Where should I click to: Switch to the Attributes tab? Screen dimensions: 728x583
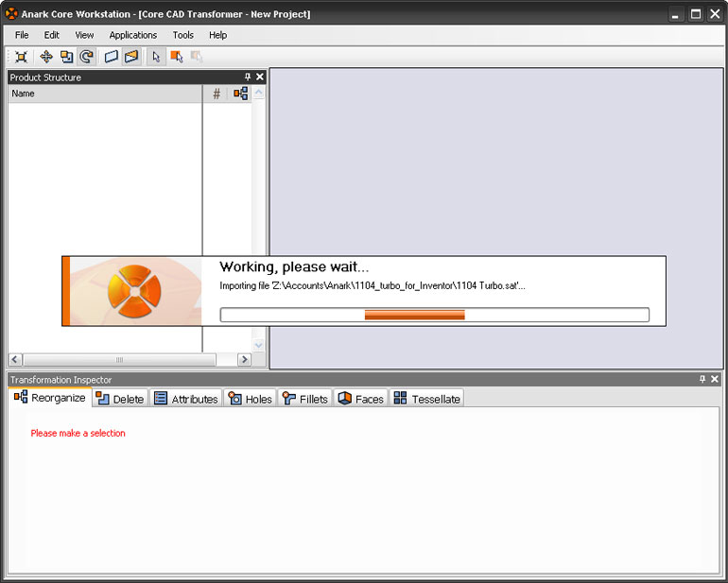[x=185, y=399]
